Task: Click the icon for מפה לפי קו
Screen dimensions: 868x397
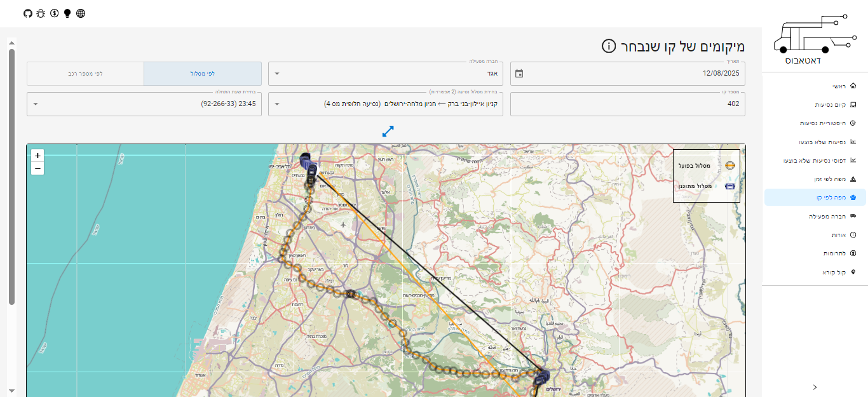Action: point(853,198)
